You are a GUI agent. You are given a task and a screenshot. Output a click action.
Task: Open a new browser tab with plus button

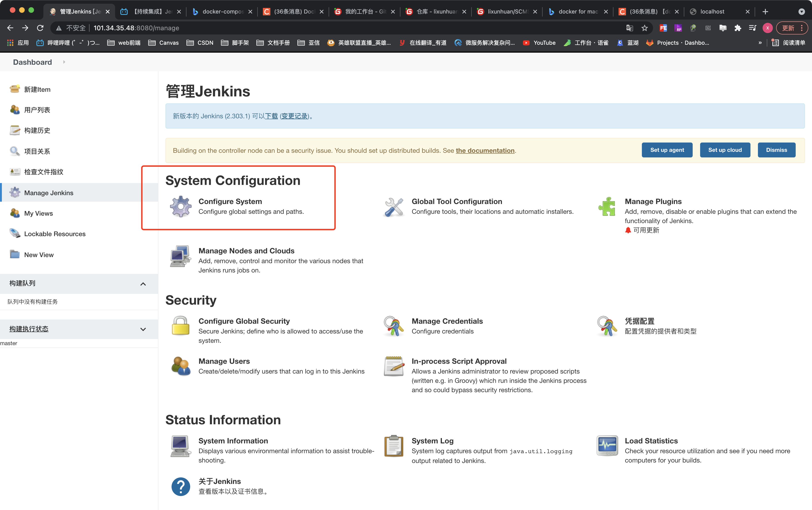pos(765,12)
